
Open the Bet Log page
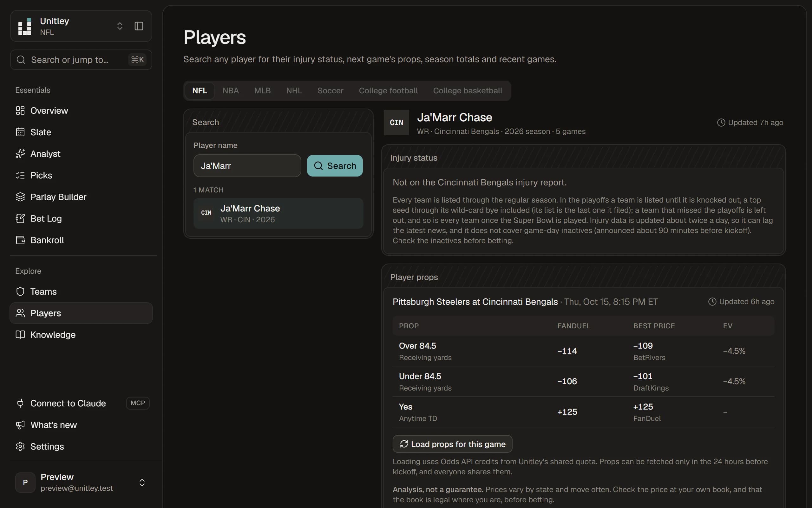pyautogui.click(x=81, y=218)
